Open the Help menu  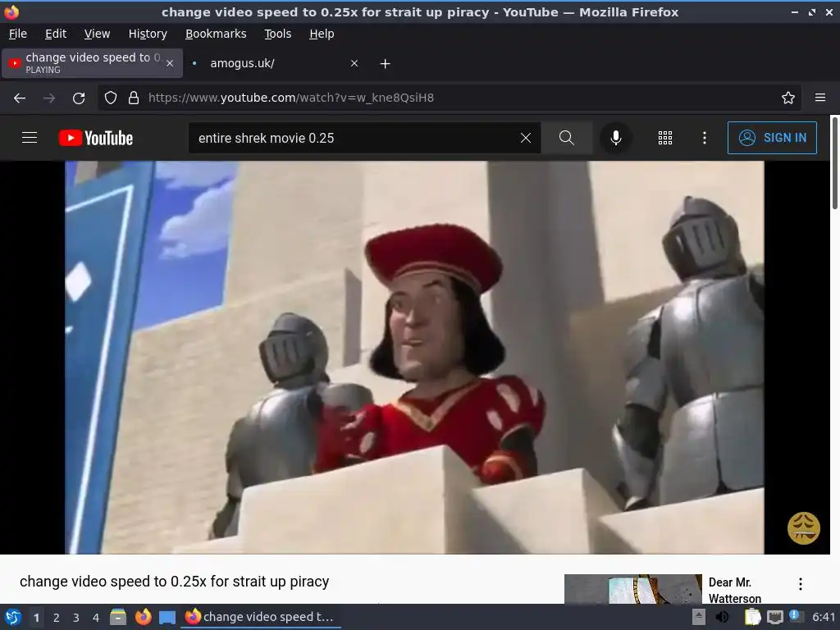(322, 34)
